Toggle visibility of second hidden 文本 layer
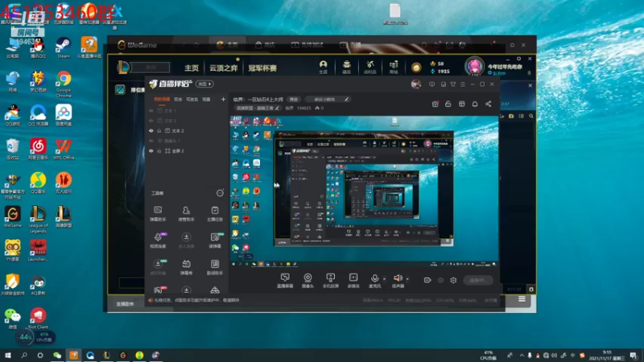Screen dimensions: 644x362 point(151,121)
